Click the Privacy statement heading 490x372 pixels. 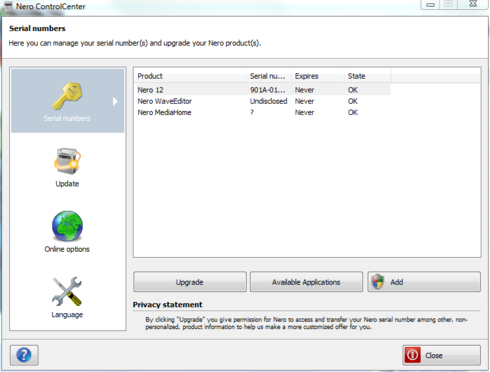(167, 304)
